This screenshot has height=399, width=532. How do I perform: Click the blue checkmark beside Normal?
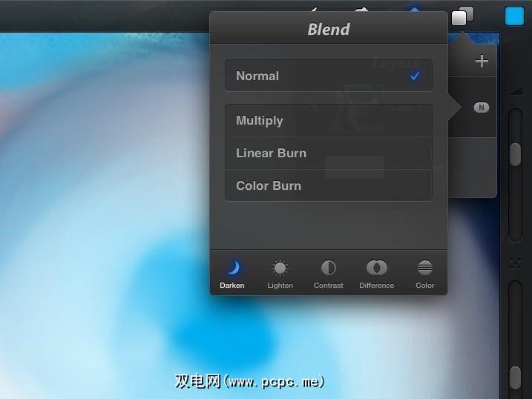[415, 76]
